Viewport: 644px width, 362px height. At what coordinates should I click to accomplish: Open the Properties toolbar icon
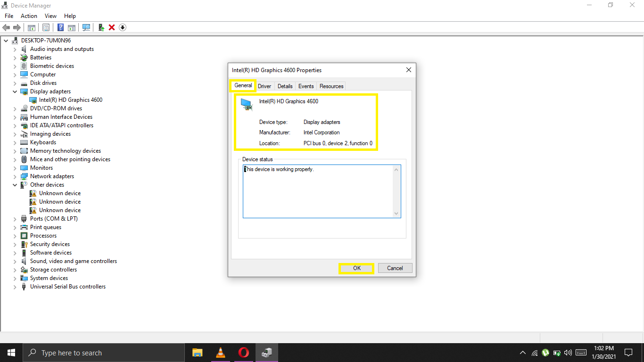click(46, 27)
